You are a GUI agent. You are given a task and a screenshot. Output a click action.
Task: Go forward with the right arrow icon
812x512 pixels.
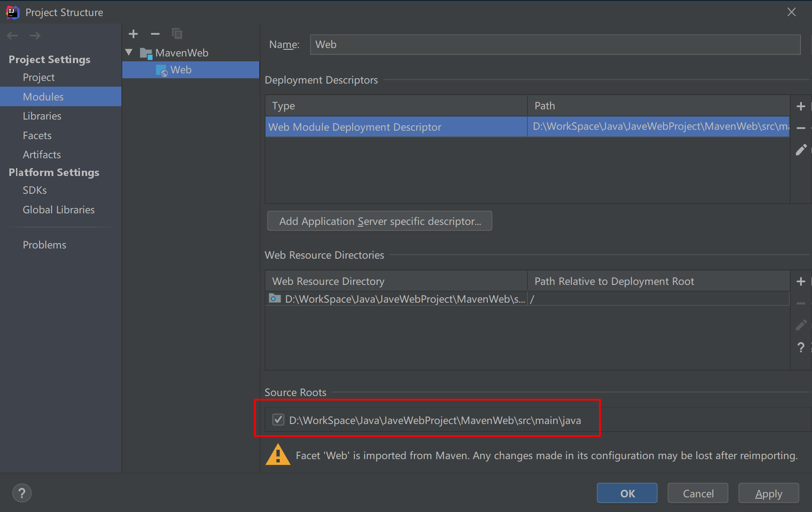click(x=35, y=36)
